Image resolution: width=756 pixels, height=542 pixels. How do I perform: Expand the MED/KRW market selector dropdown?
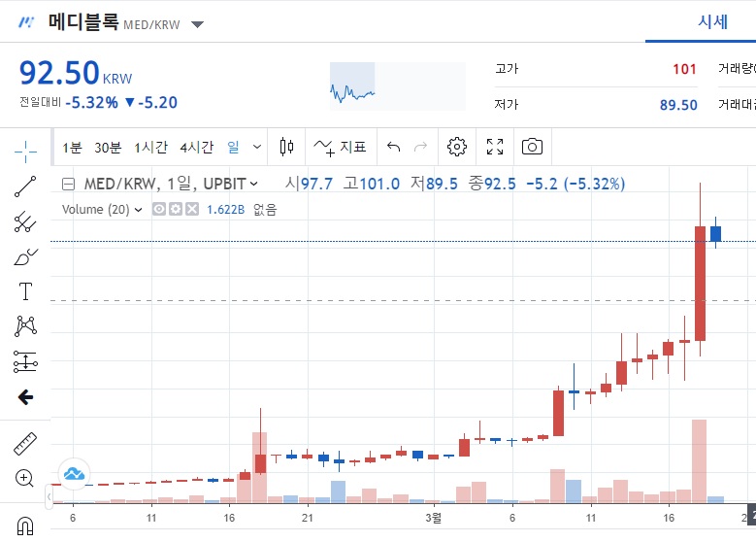click(197, 24)
